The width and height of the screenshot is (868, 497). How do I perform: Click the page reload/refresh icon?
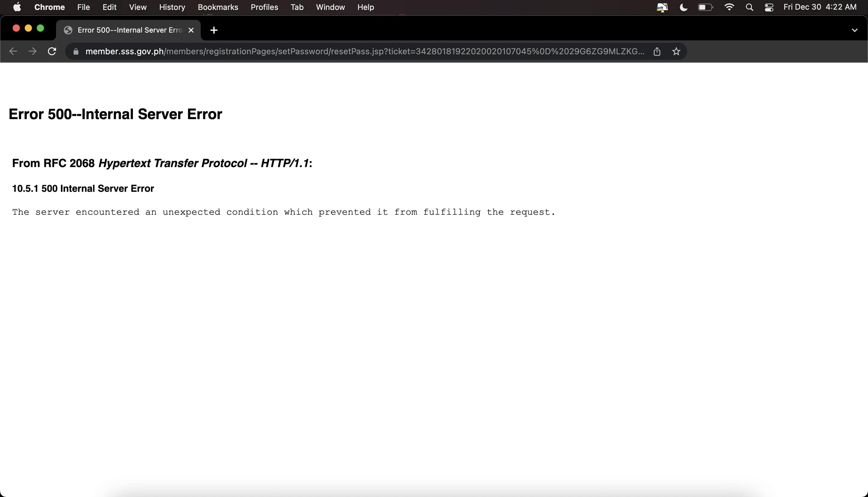pyautogui.click(x=52, y=51)
